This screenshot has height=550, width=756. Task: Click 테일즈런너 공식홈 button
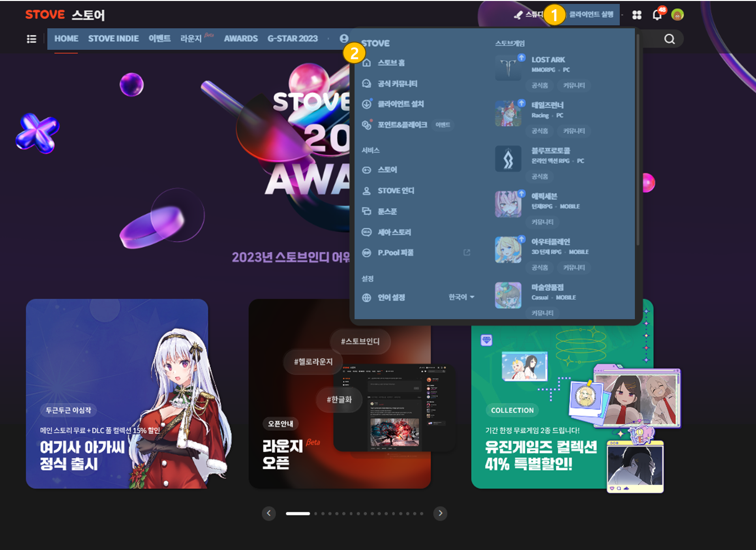pos(540,131)
